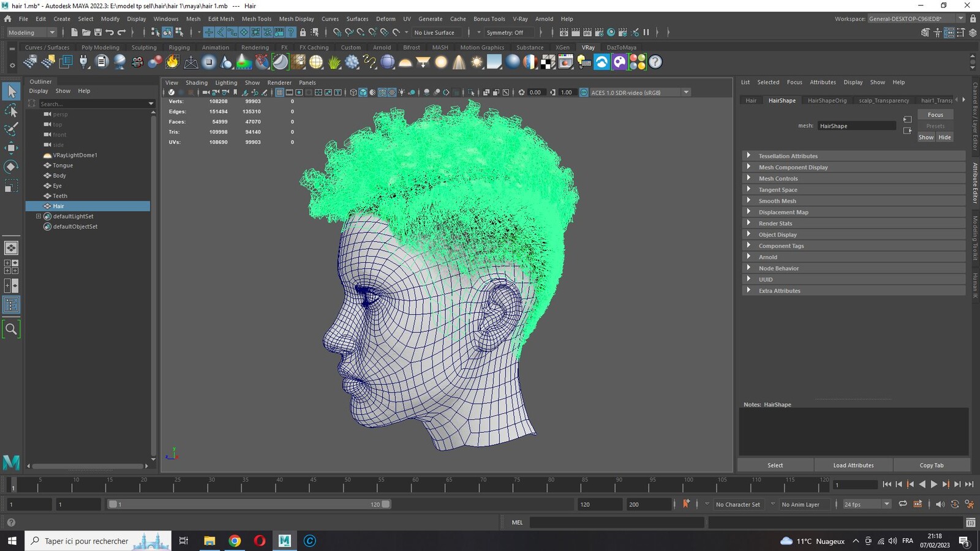980x551 pixels.
Task: Select the Move tool in the toolbox
Action: click(x=11, y=148)
